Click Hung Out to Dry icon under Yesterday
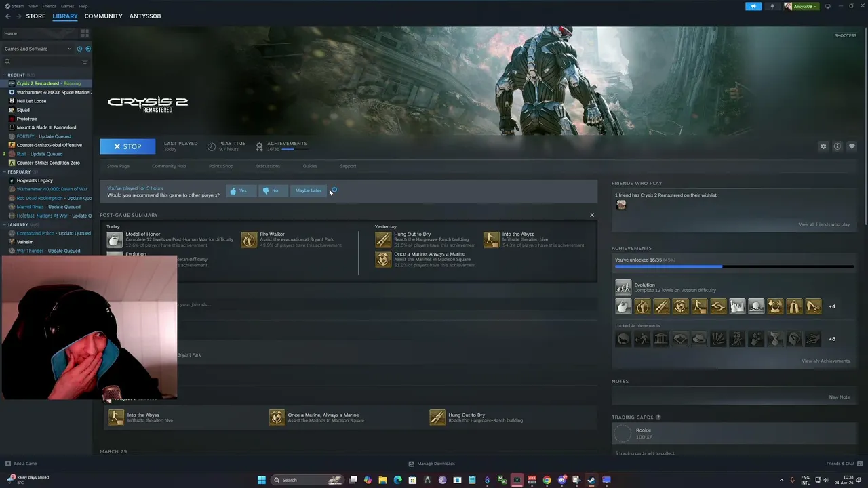 click(x=383, y=239)
